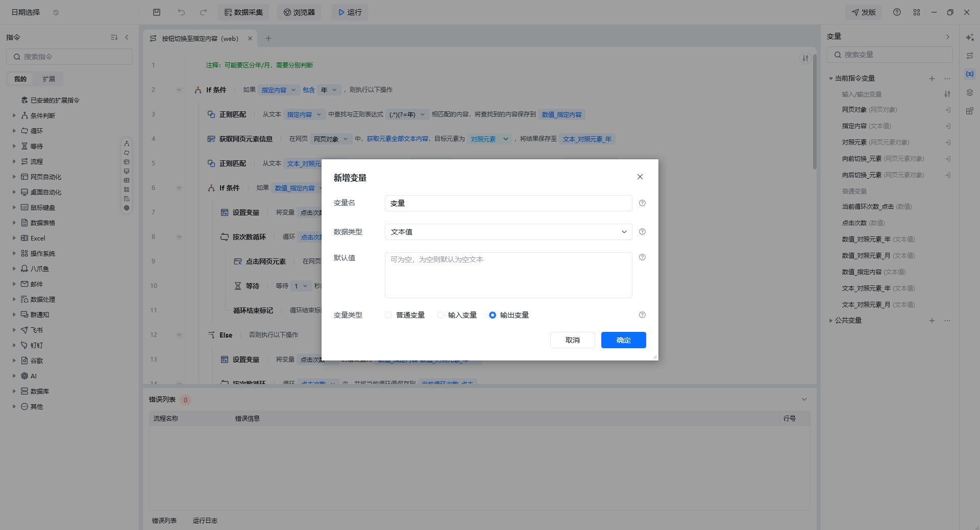
Task: Select the AI icon in command list
Action: [24, 376]
